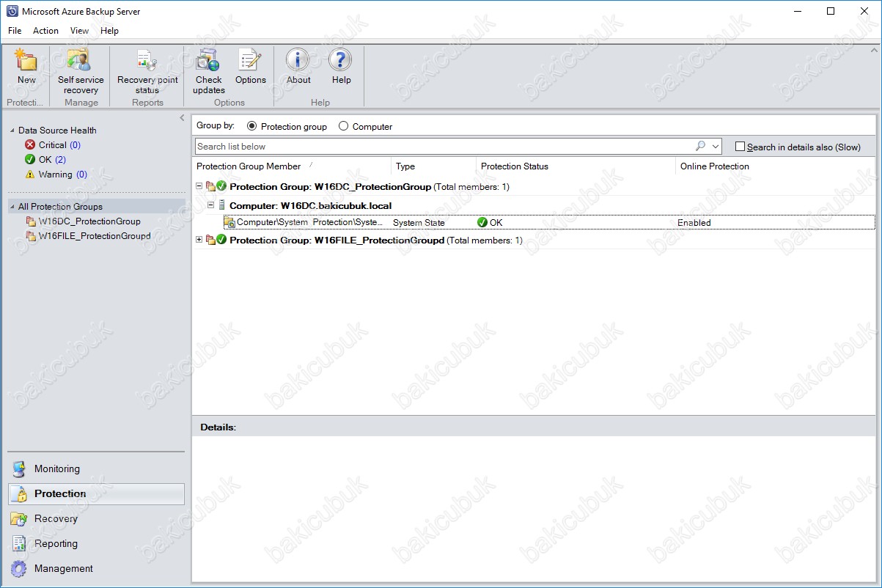Image resolution: width=882 pixels, height=588 pixels.
Task: Select All Protection Groups node
Action: 60,207
